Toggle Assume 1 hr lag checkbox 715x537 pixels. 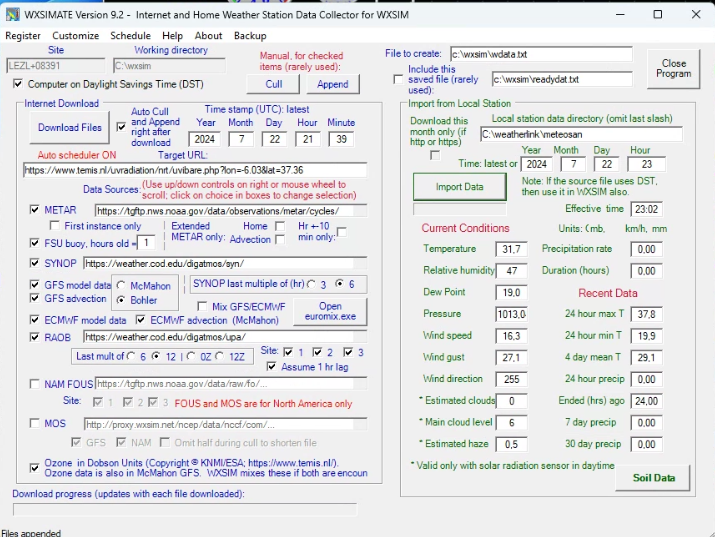(x=271, y=367)
